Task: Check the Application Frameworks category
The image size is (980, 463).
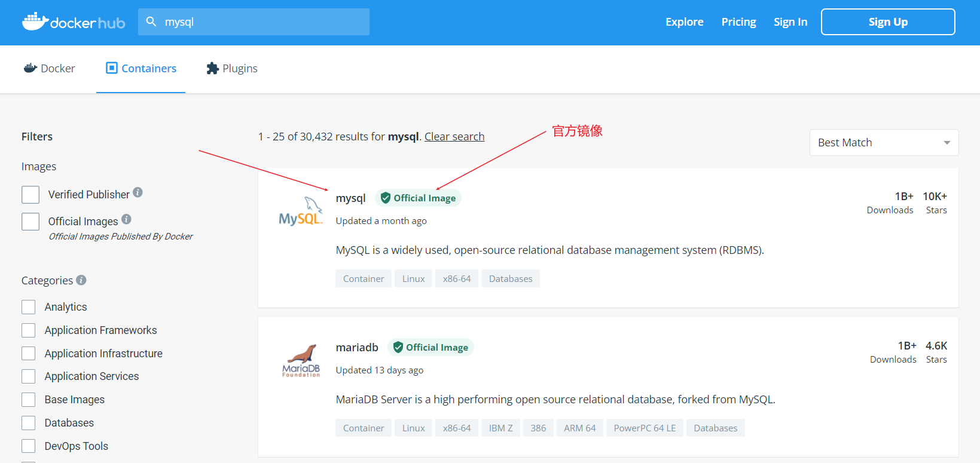Action: point(29,330)
